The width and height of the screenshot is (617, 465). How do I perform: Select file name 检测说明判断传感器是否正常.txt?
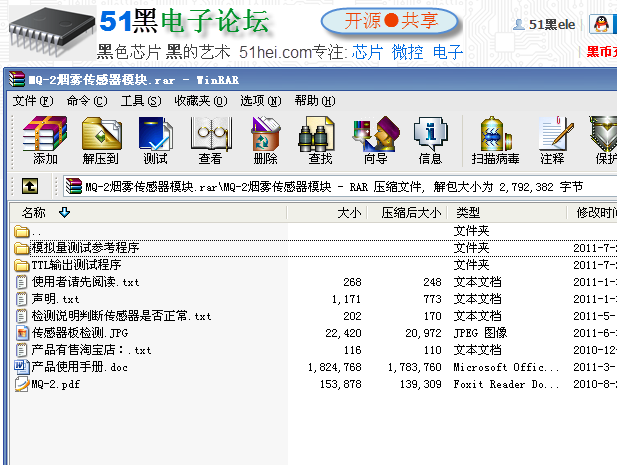[x=122, y=316]
